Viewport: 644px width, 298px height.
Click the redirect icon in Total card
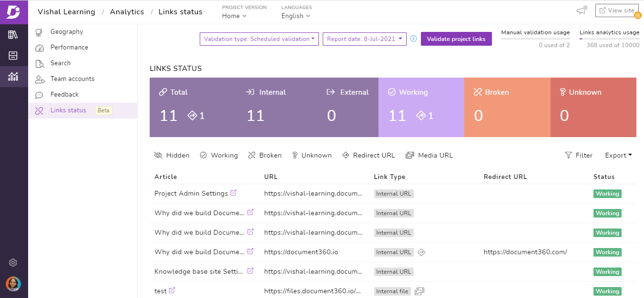coord(193,115)
